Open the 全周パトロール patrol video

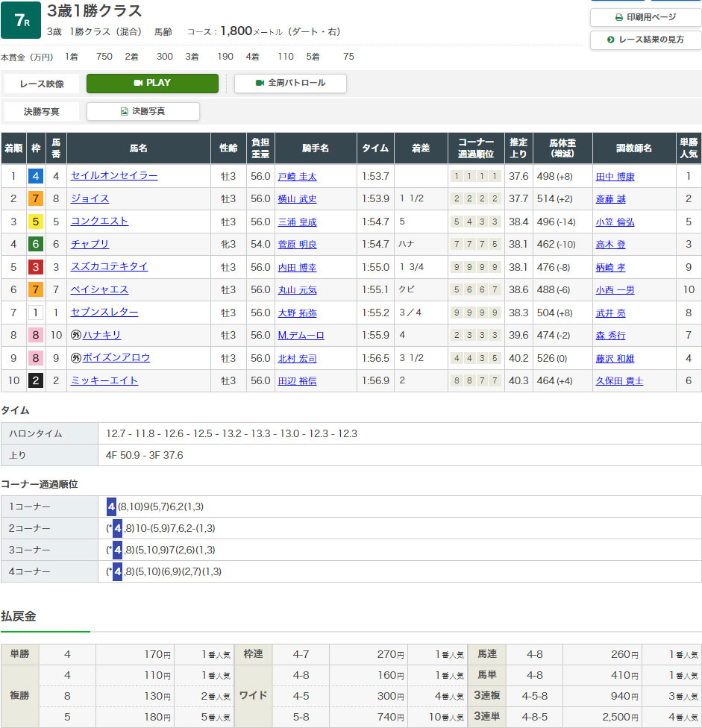click(x=290, y=83)
